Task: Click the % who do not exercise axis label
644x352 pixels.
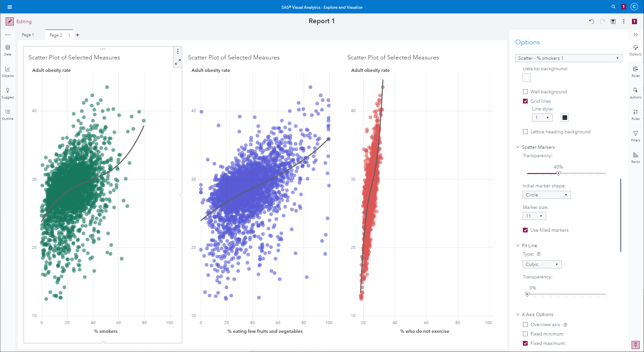Action: coord(424,331)
